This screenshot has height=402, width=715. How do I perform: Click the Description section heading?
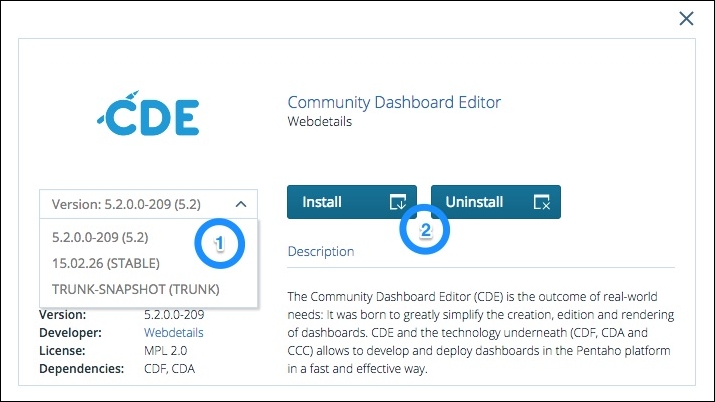tap(321, 252)
